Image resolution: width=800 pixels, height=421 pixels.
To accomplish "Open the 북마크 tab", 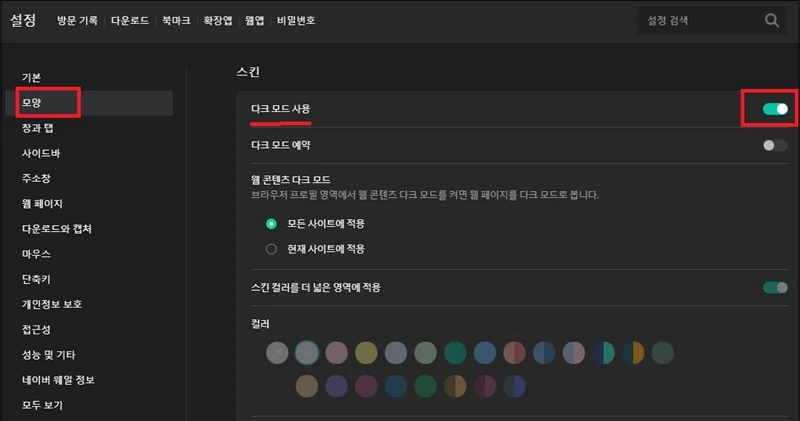I will point(176,20).
